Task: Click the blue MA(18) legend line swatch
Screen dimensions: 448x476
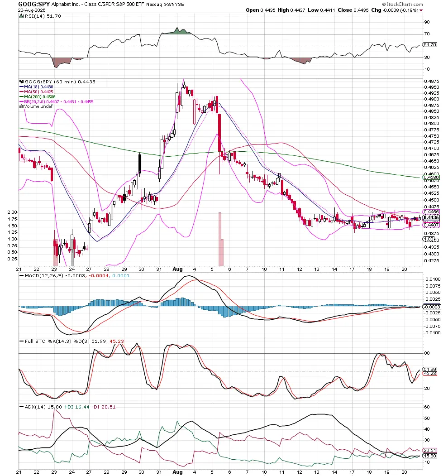Action: 22,87
